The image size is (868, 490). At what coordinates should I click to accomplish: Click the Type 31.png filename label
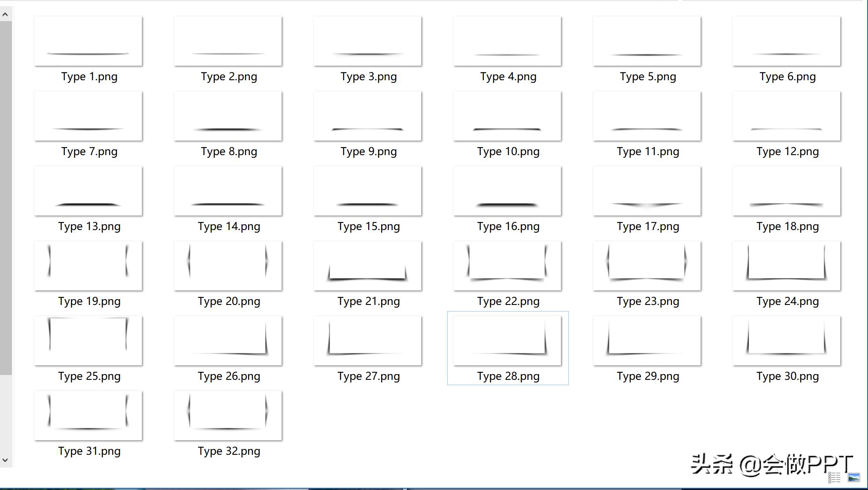[89, 451]
